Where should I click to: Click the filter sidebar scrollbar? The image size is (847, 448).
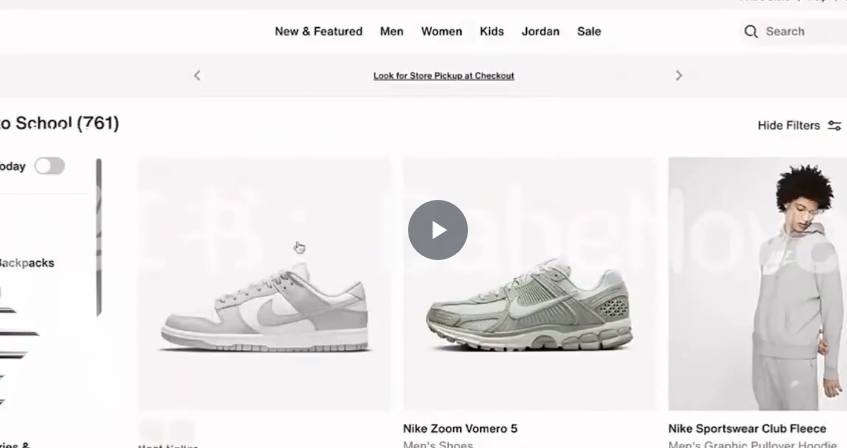(x=99, y=238)
